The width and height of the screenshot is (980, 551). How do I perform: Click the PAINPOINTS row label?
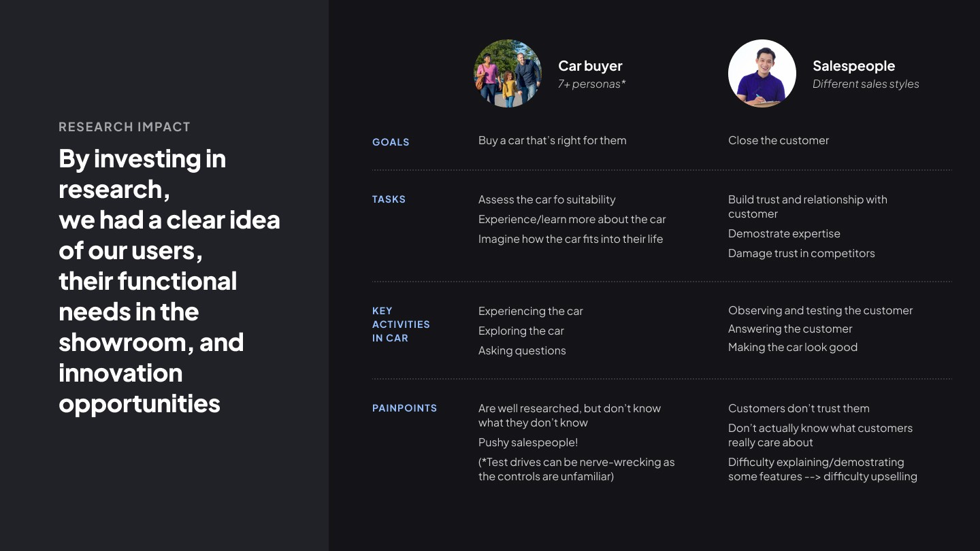404,408
